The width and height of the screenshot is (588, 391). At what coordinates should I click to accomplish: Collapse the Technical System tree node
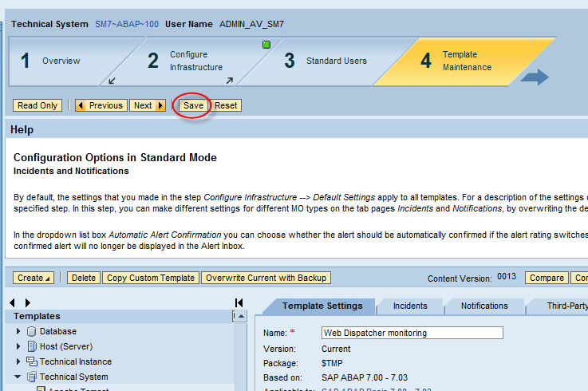18,377
